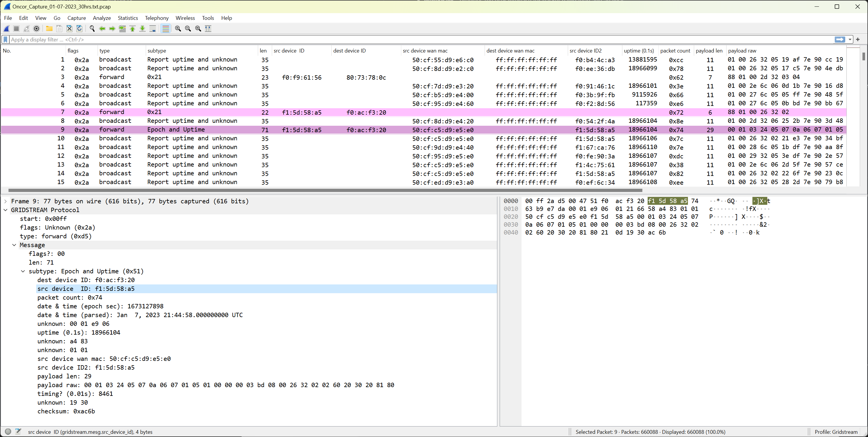Zoom out main window text icon
The width and height of the screenshot is (868, 437).
tap(188, 29)
